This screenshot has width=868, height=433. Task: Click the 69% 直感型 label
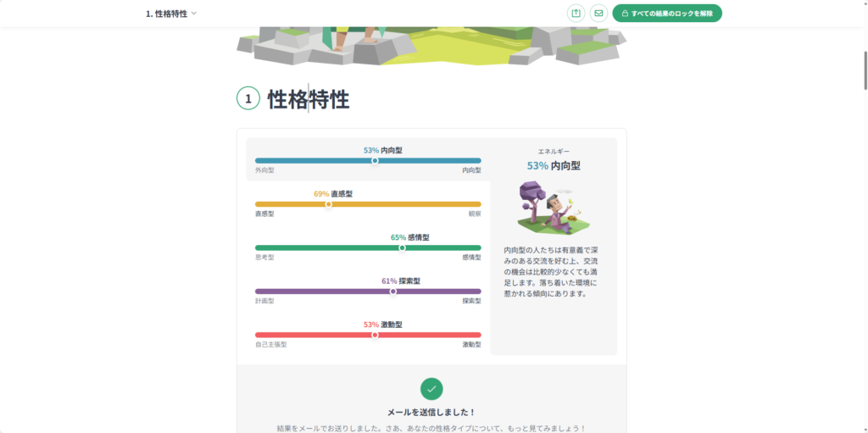(333, 194)
